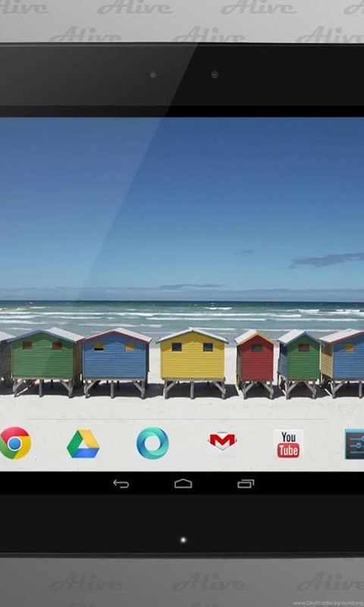The width and height of the screenshot is (364, 607).
Task: Tap the Android home navigation button
Action: tap(183, 483)
